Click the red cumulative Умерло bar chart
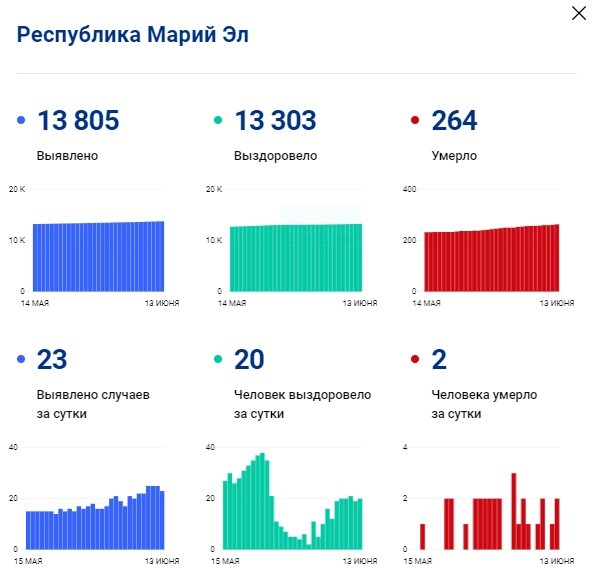 492,258
